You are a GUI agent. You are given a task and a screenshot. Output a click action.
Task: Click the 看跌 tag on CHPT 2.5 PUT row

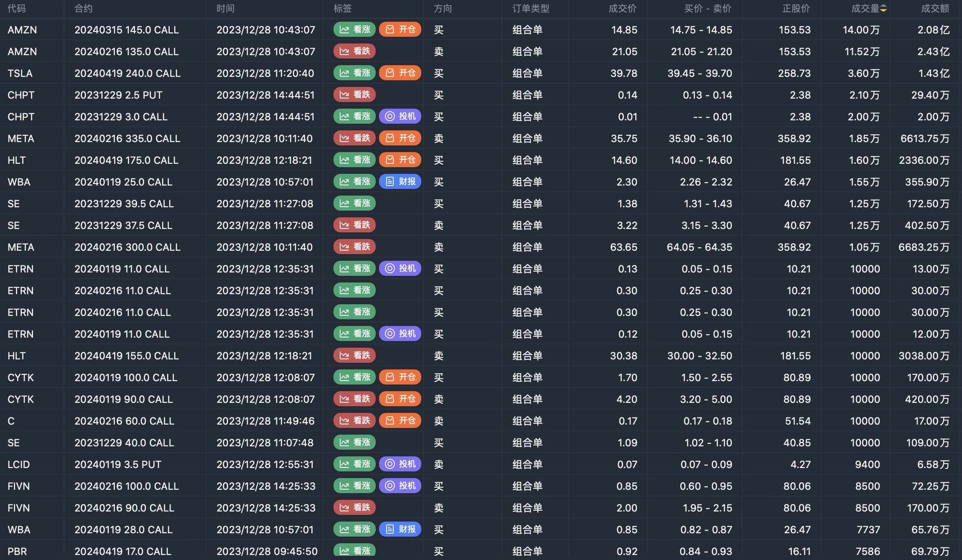pyautogui.click(x=354, y=94)
